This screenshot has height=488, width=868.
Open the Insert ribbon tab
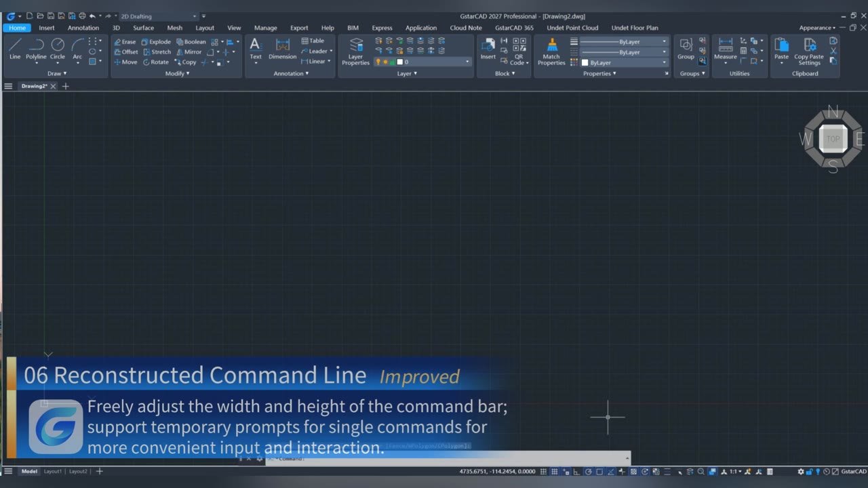point(47,28)
